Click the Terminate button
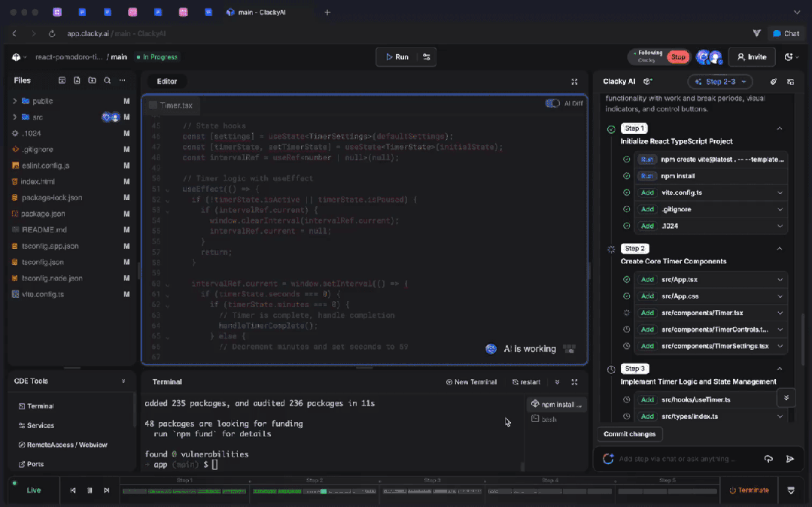Viewport: 812px width, 507px height. (749, 490)
